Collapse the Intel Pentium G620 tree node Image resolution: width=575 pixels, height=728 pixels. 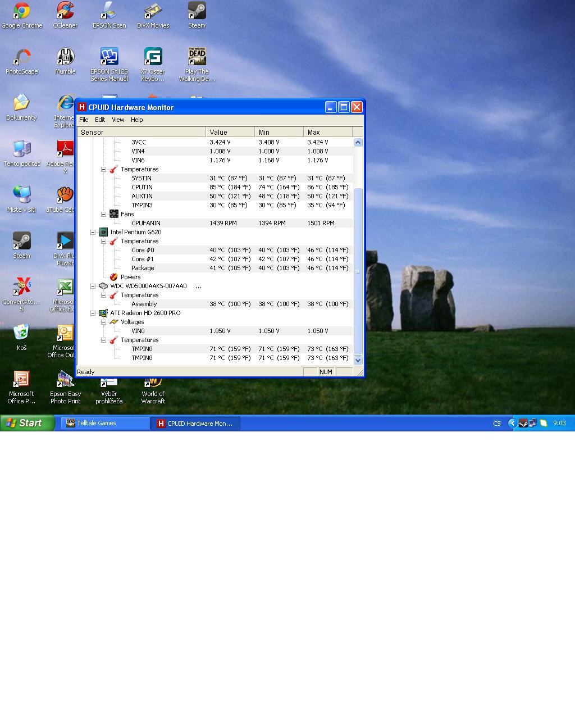93,232
